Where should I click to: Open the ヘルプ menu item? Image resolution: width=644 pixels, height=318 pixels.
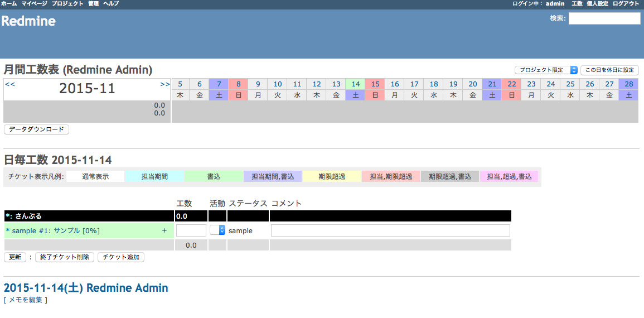(111, 3)
